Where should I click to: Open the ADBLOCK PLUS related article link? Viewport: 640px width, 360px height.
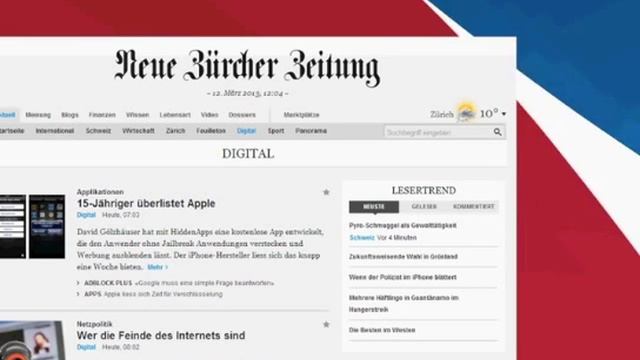(179, 283)
